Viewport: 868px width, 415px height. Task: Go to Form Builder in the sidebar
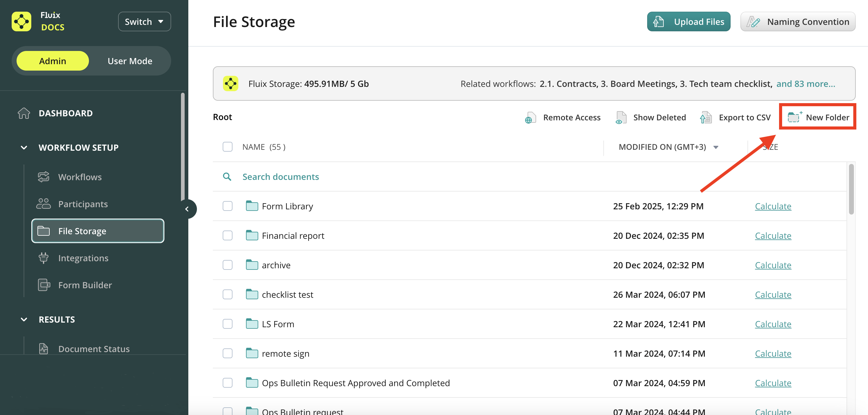(85, 285)
